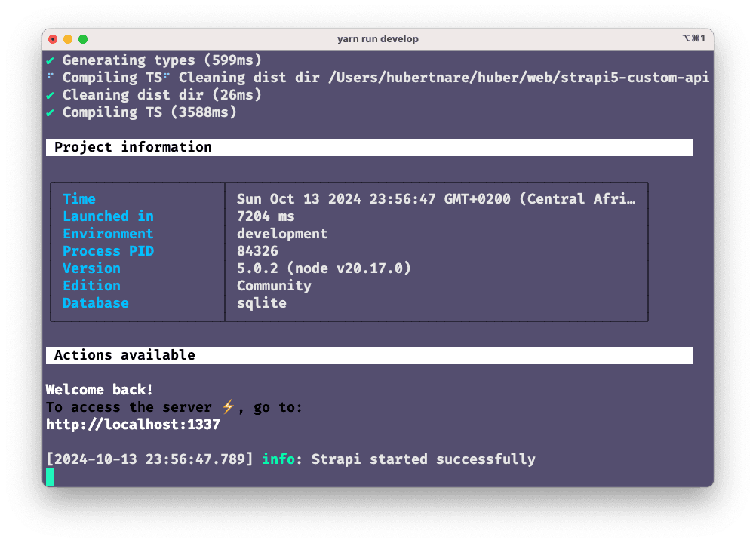This screenshot has width=756, height=543.
Task: Click the checkmark next to Compiling TS (3588ms)
Action: 50,112
